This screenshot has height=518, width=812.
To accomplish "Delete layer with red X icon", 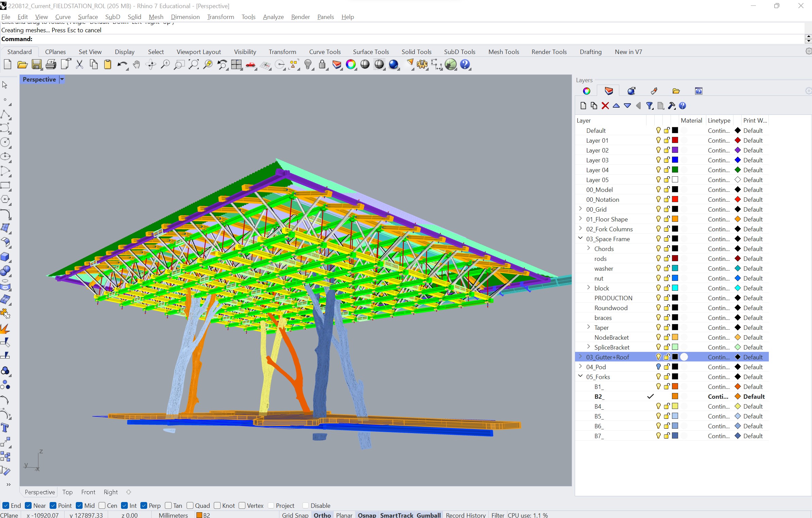I will coord(605,106).
